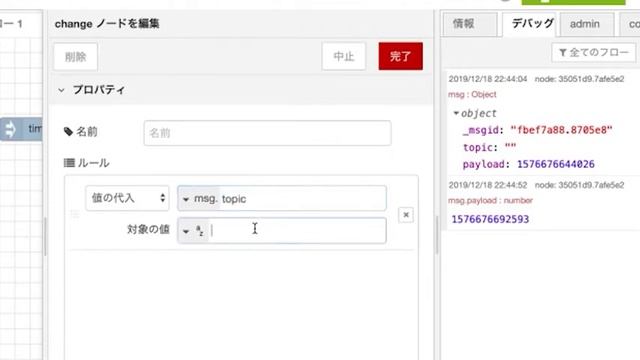Click the 削除 delete button
640x360 pixels.
(76, 57)
